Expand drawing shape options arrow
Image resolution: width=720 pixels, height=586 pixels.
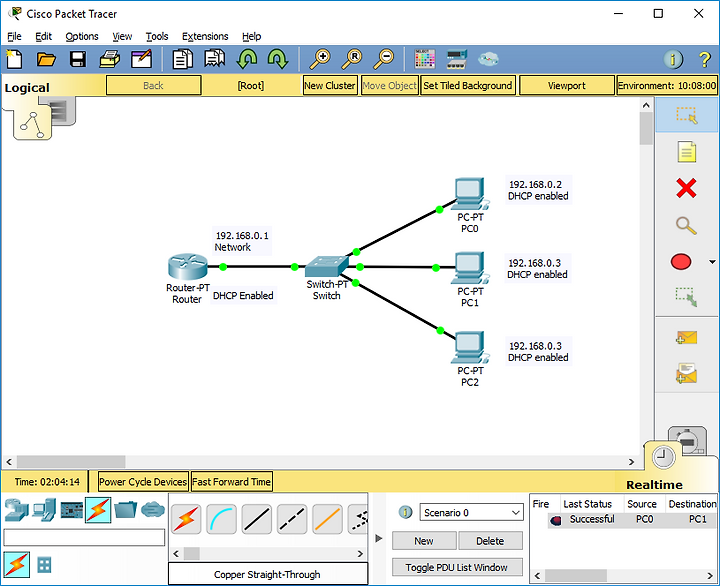coord(712,262)
